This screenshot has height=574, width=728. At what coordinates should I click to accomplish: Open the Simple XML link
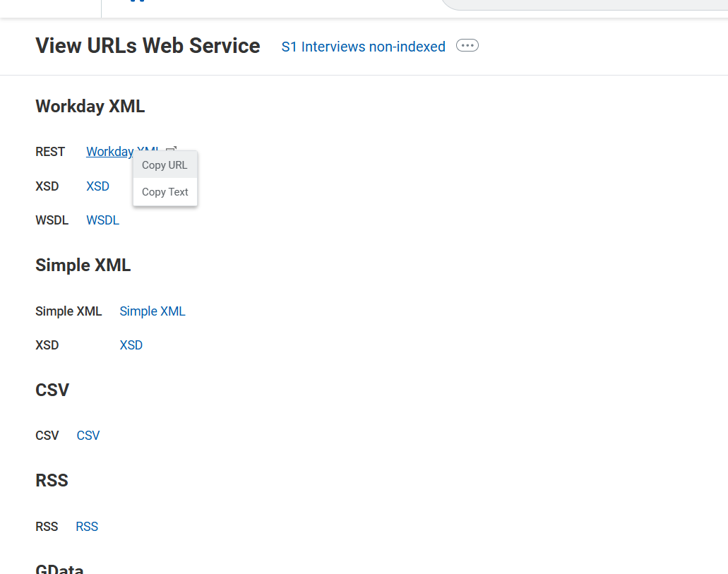pyautogui.click(x=152, y=311)
